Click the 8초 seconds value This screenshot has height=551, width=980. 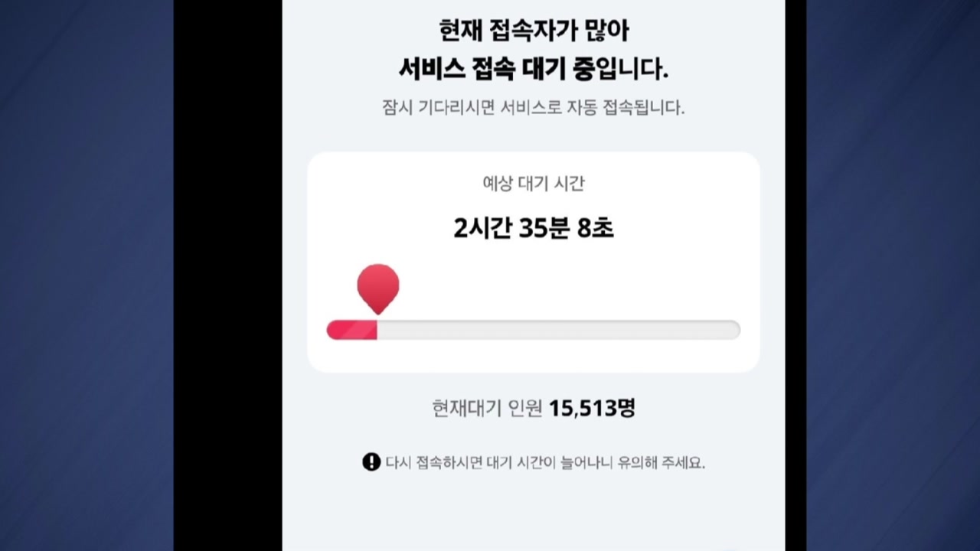[x=596, y=228]
